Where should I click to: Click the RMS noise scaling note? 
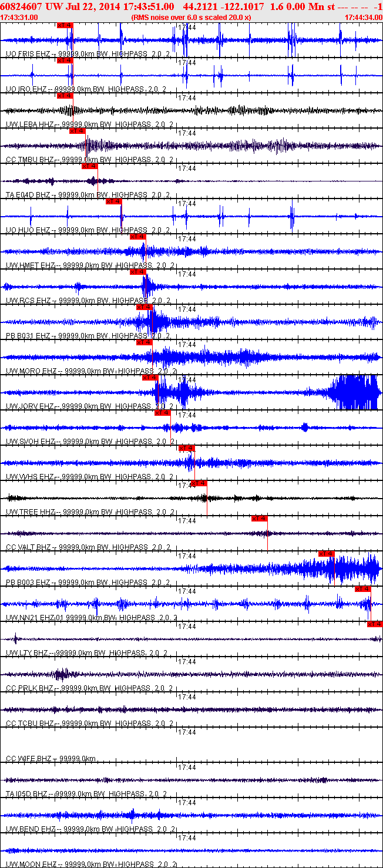click(x=192, y=17)
